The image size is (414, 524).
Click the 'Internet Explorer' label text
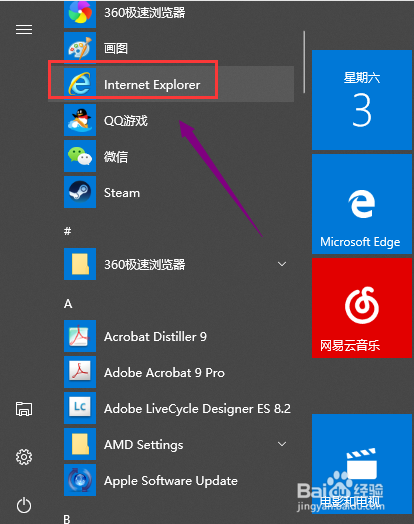pos(152,85)
